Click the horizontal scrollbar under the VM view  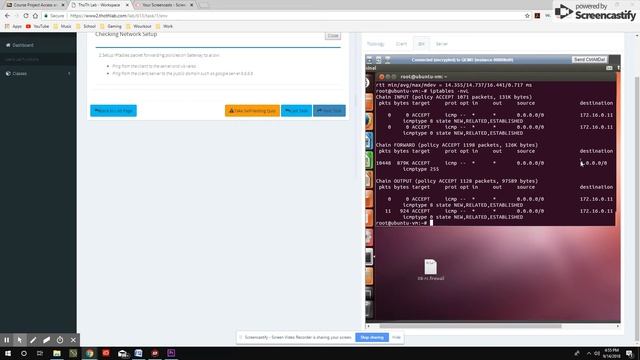tap(470, 326)
